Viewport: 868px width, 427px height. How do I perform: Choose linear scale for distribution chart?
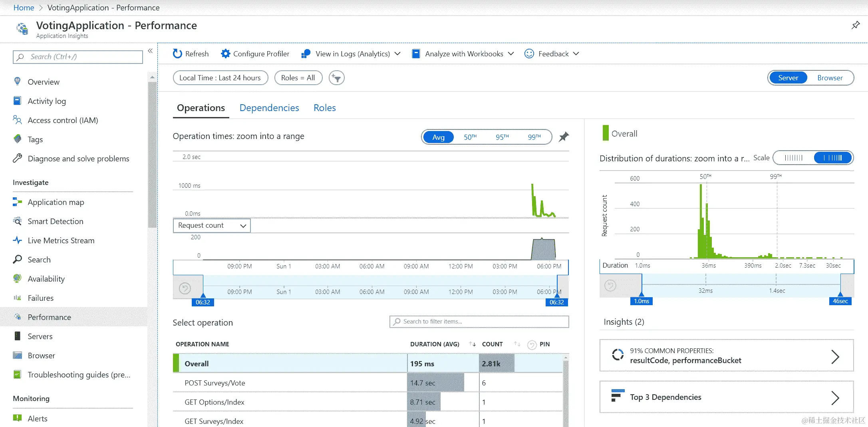point(793,158)
